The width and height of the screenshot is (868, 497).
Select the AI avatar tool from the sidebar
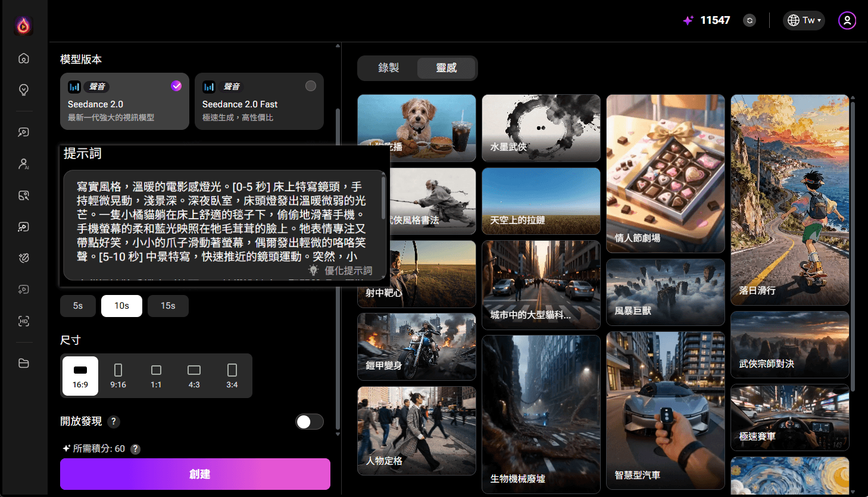coord(23,164)
